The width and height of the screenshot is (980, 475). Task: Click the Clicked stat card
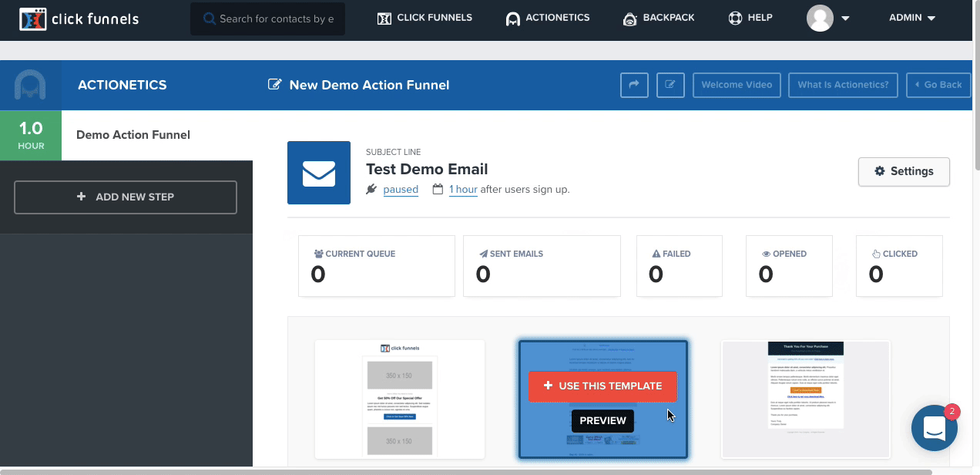pyautogui.click(x=899, y=266)
